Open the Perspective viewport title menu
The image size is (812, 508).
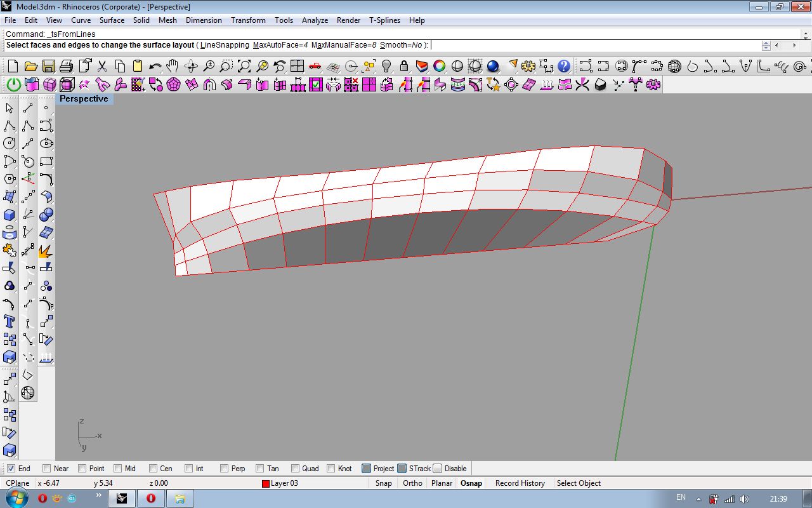pos(84,99)
